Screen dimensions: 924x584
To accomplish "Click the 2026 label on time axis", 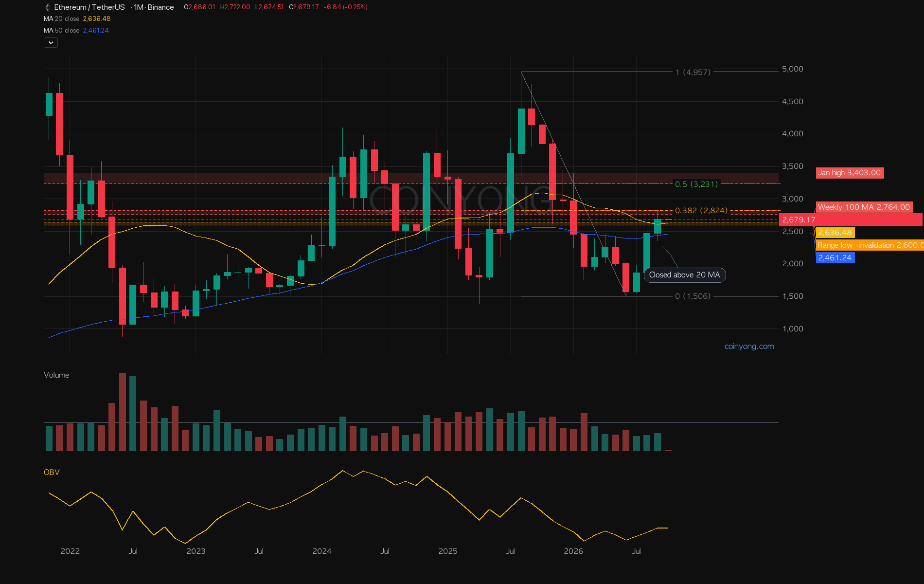I will click(x=573, y=551).
